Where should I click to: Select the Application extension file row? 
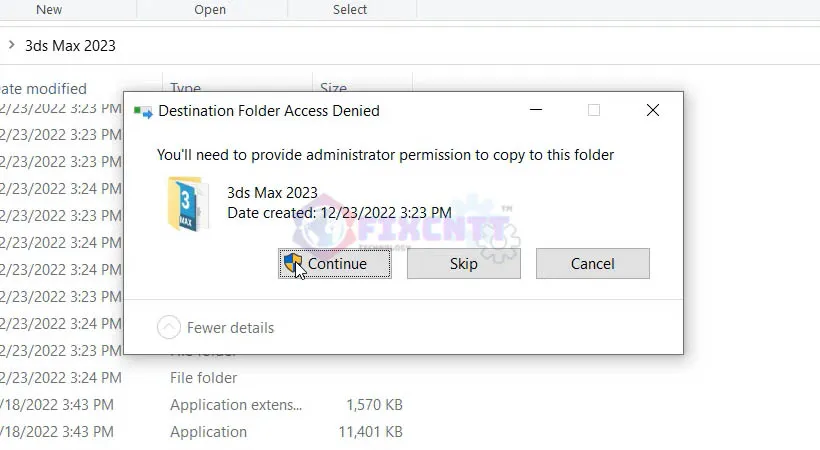point(235,405)
